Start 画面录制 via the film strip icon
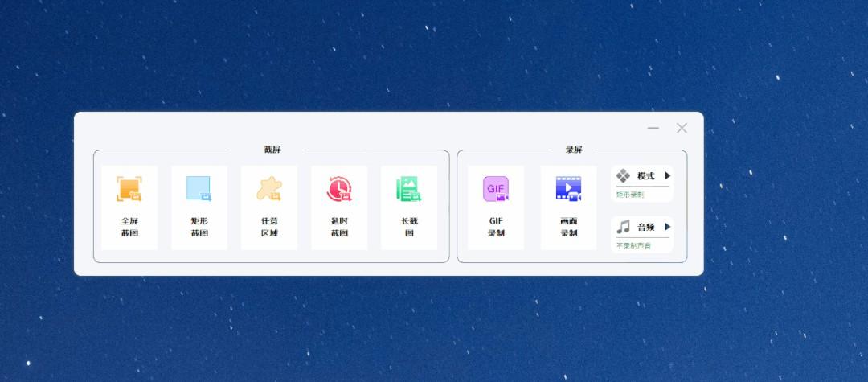The width and height of the screenshot is (868, 382). click(568, 189)
